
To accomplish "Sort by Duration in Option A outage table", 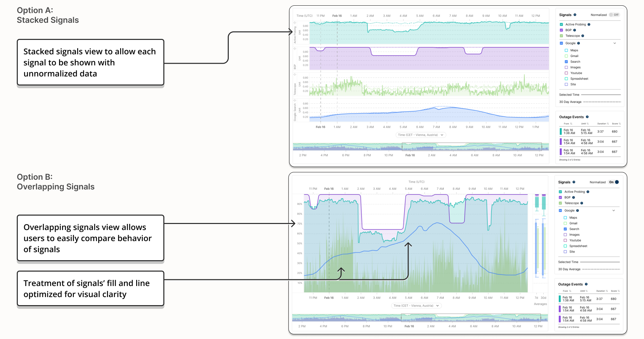I will coord(603,124).
